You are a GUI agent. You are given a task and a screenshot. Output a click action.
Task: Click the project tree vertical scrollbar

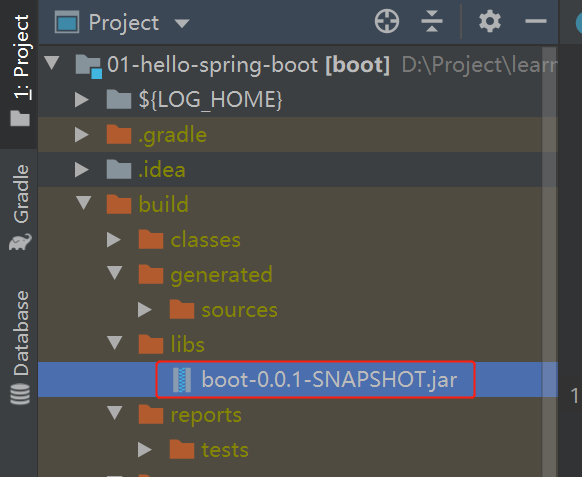click(x=549, y=260)
